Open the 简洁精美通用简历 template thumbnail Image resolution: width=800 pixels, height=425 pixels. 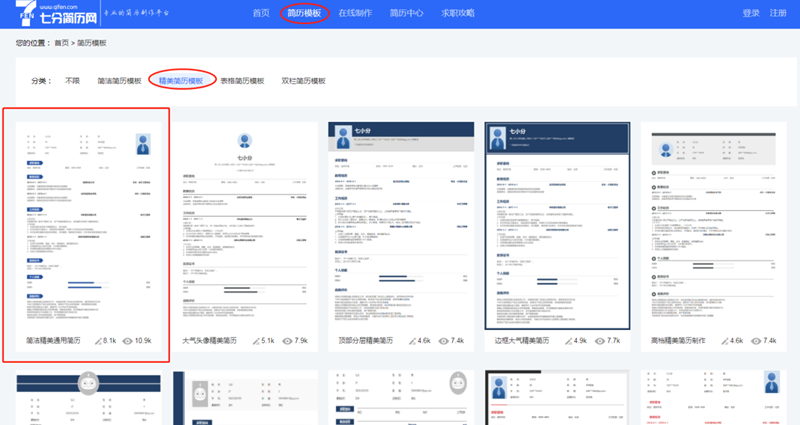[89, 226]
